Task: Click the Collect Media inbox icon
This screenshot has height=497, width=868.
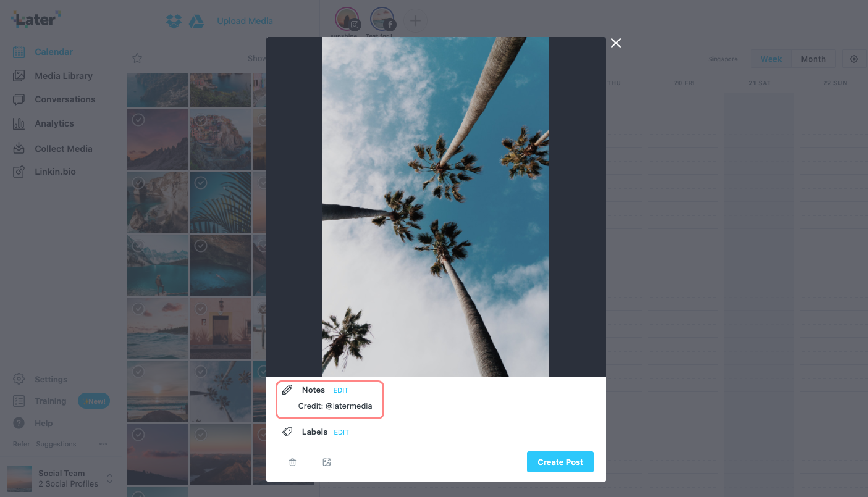Action: (x=19, y=149)
